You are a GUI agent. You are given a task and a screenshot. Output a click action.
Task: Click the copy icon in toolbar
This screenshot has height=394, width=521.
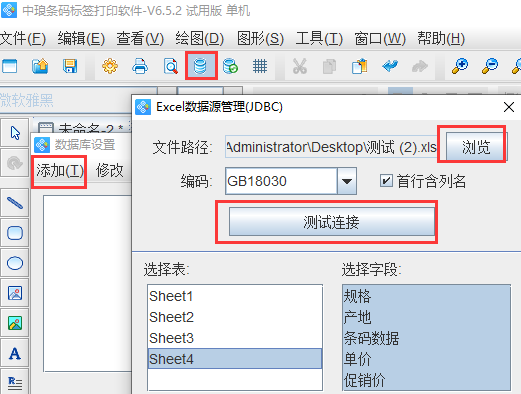[x=330, y=66]
